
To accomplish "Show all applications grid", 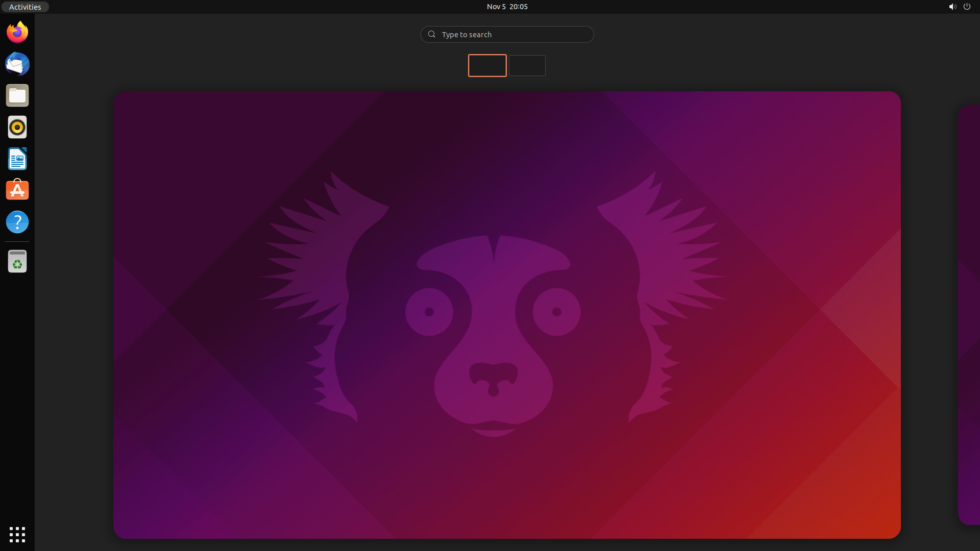I will (17, 535).
